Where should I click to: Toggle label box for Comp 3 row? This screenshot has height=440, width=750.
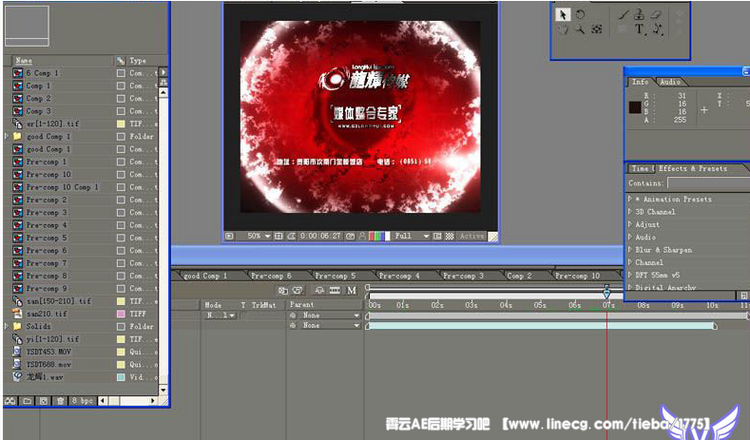[x=121, y=111]
